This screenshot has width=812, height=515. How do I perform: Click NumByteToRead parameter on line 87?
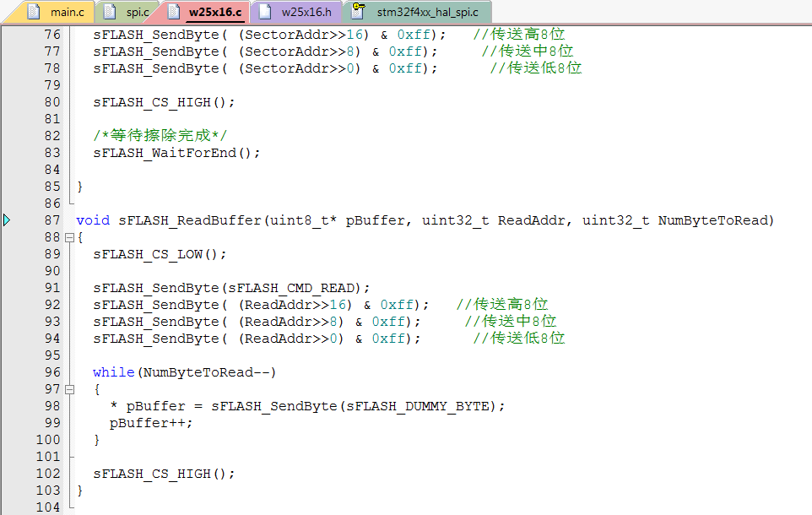(712, 220)
